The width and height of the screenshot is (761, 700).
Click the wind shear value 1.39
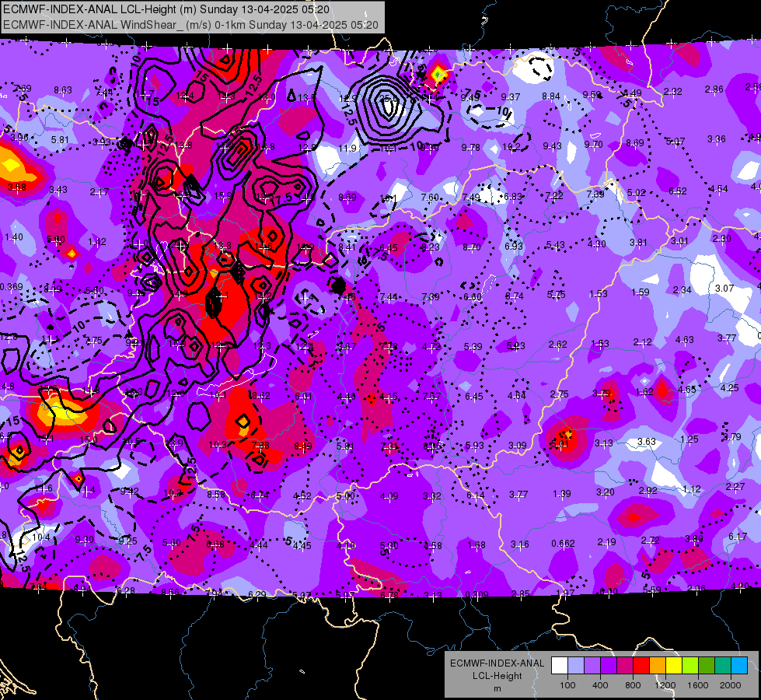click(562, 494)
